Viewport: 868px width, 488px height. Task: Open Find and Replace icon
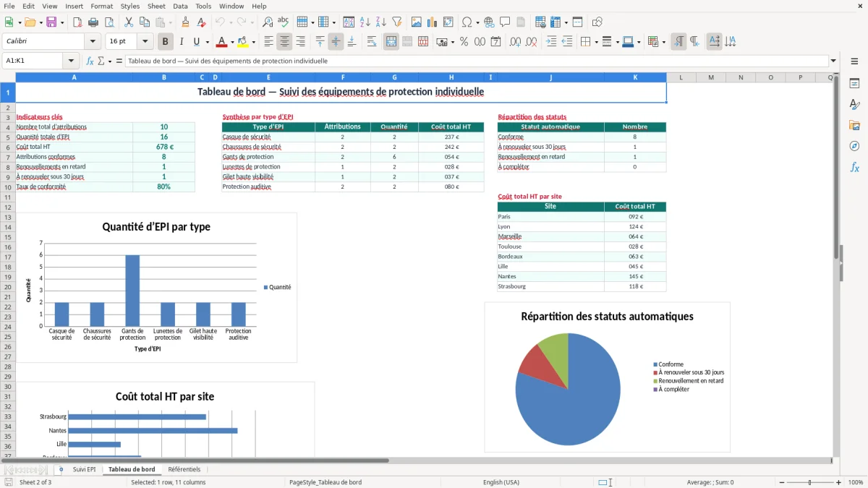[x=268, y=22]
